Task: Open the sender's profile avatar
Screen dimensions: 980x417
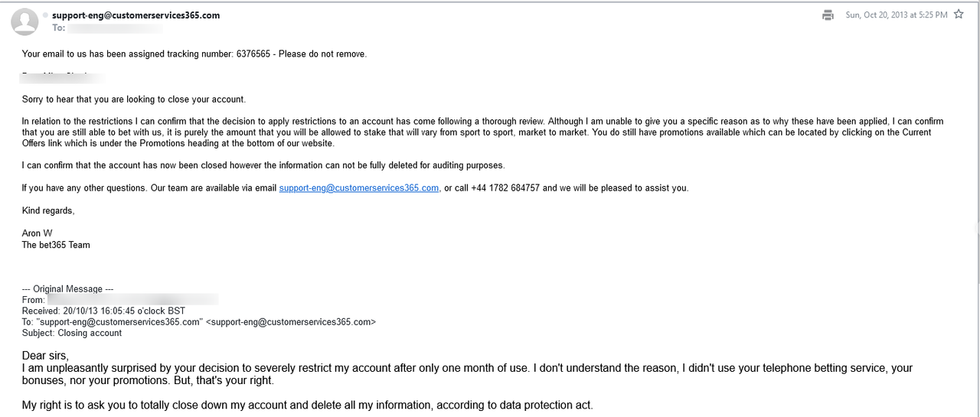Action: tap(25, 21)
